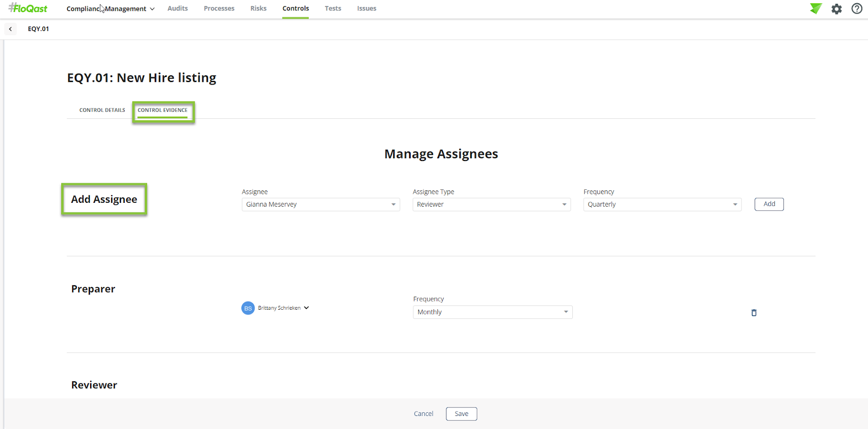Screen dimensions: 868x429
Task: Open the Preparer Frequency dropdown showing Monthly
Action: (x=493, y=312)
